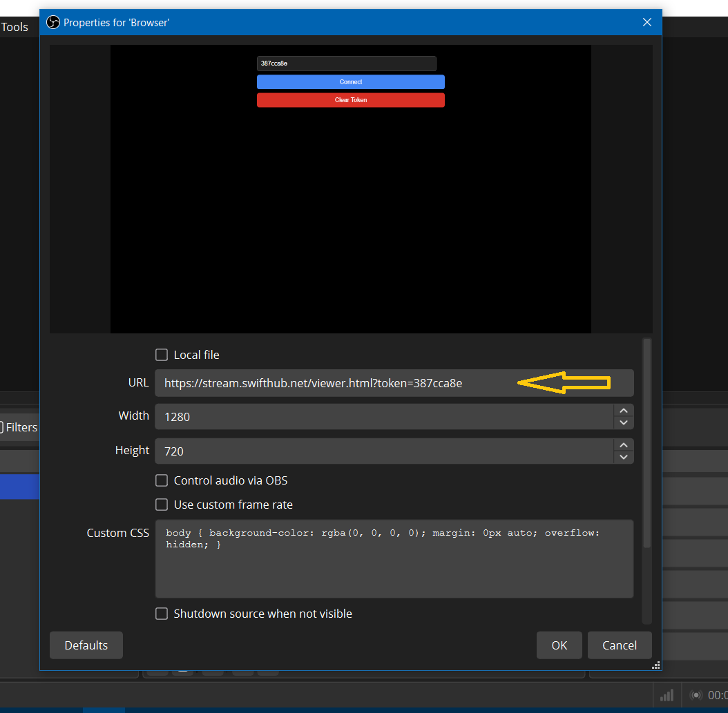Image resolution: width=728 pixels, height=713 pixels.
Task: Increase Width with up arrow
Action: 624,411
